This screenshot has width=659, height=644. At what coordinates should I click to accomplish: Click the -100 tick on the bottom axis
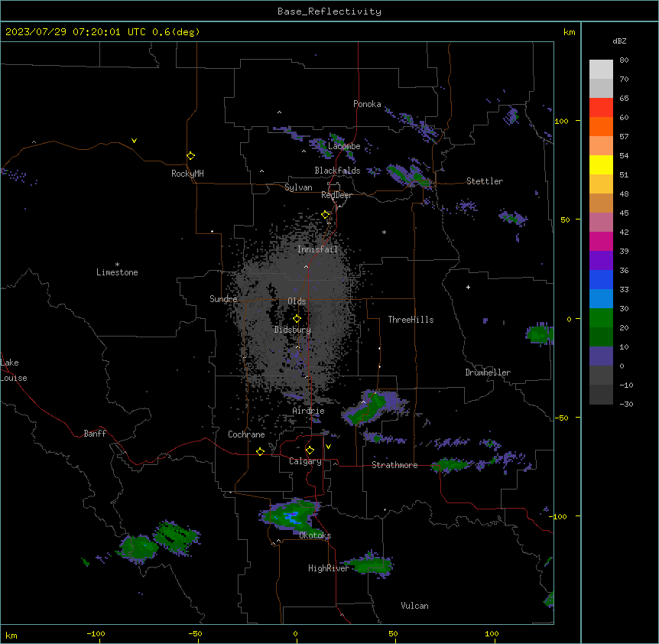coord(96,633)
